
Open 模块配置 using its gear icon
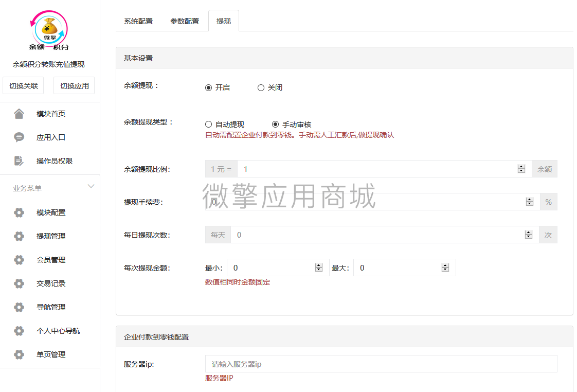(19, 212)
